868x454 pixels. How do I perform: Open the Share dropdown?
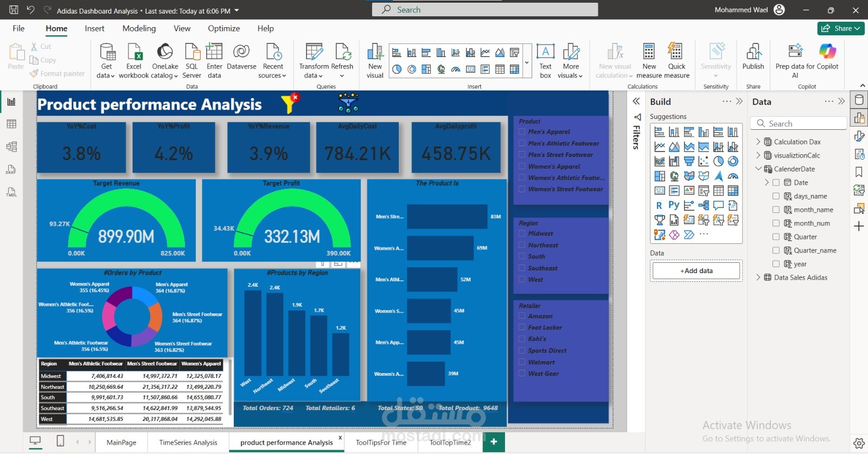point(841,28)
